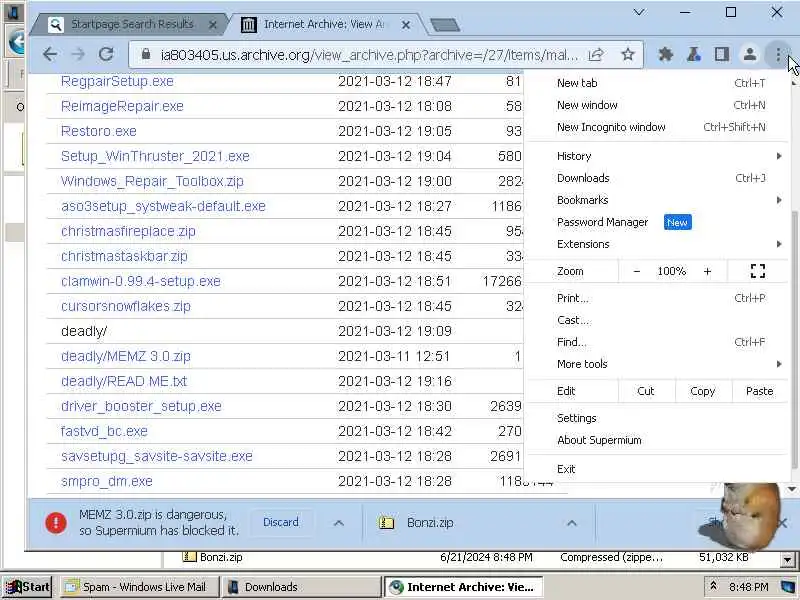Viewport: 800px width, 600px height.
Task: Open the driver_booster_setup.exe link
Action: (x=141, y=406)
